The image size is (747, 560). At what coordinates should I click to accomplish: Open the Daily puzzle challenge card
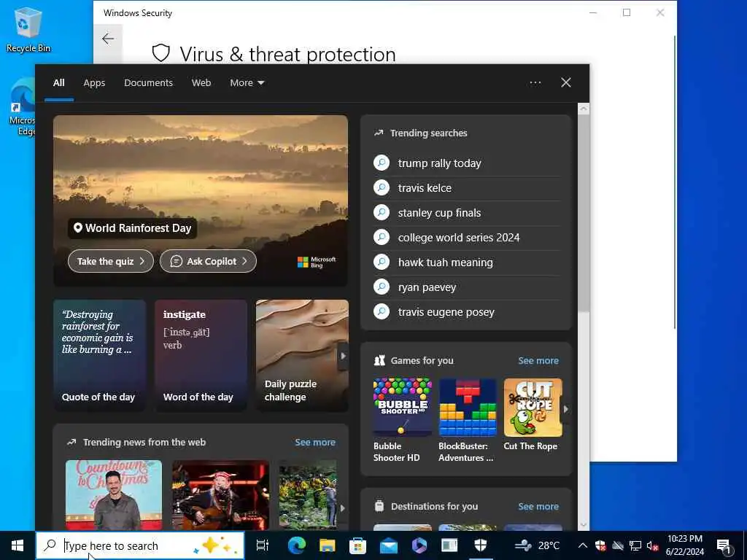click(302, 355)
